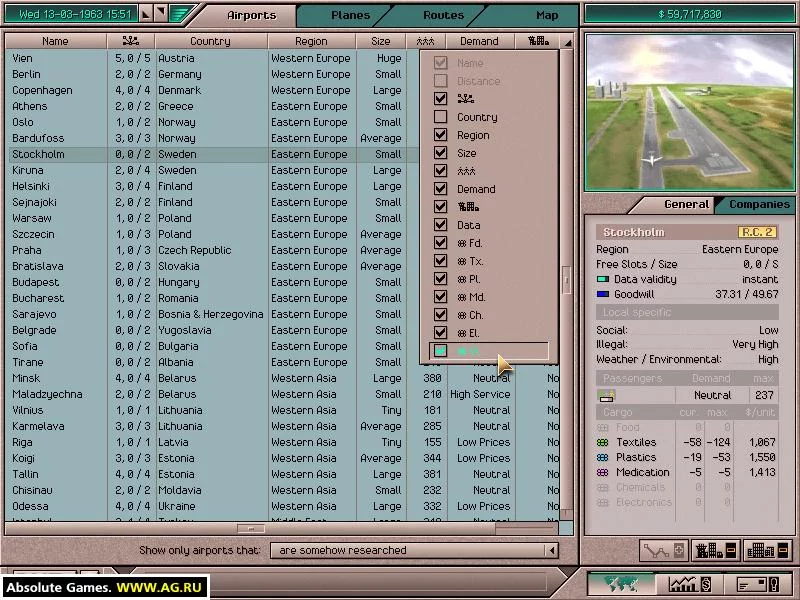The image size is (800, 600).
Task: Increase game speed with the up triangle
Action: (x=146, y=14)
